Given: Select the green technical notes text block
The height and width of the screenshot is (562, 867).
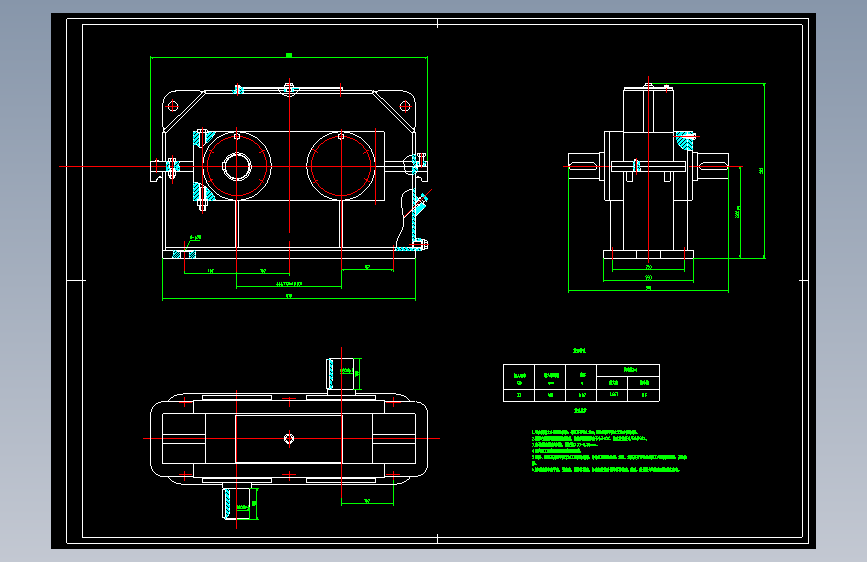Looking at the screenshot, I should 609,451.
